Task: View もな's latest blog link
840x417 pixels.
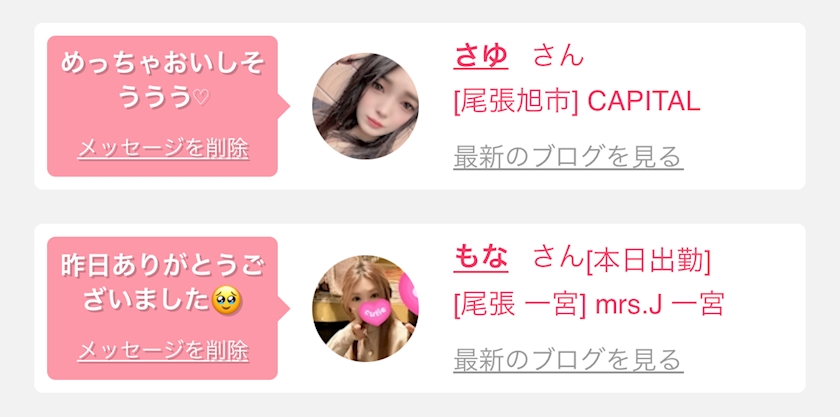Action: click(x=568, y=360)
